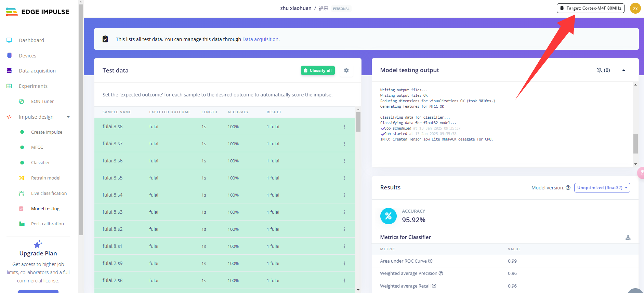Open test data settings gear

pyautogui.click(x=346, y=70)
